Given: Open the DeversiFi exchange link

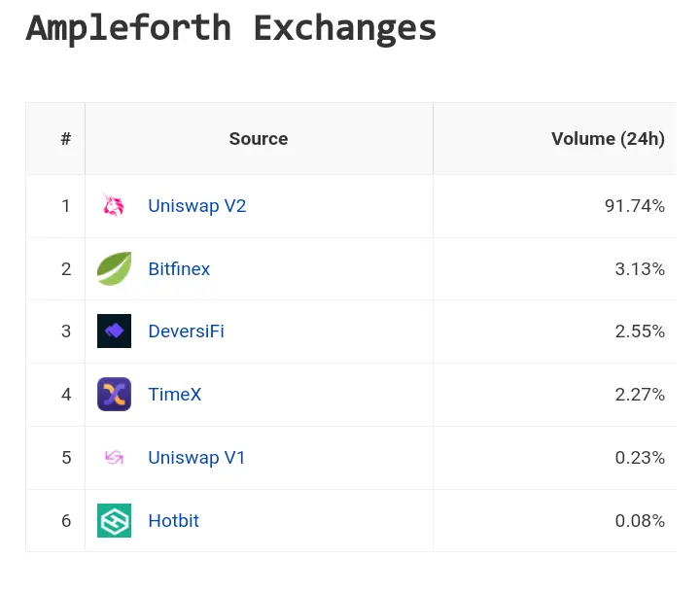Looking at the screenshot, I should [x=186, y=331].
